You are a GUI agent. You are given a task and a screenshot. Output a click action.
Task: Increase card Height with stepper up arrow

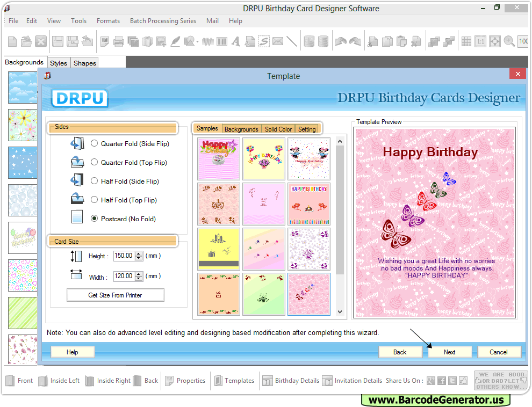pyautogui.click(x=139, y=253)
